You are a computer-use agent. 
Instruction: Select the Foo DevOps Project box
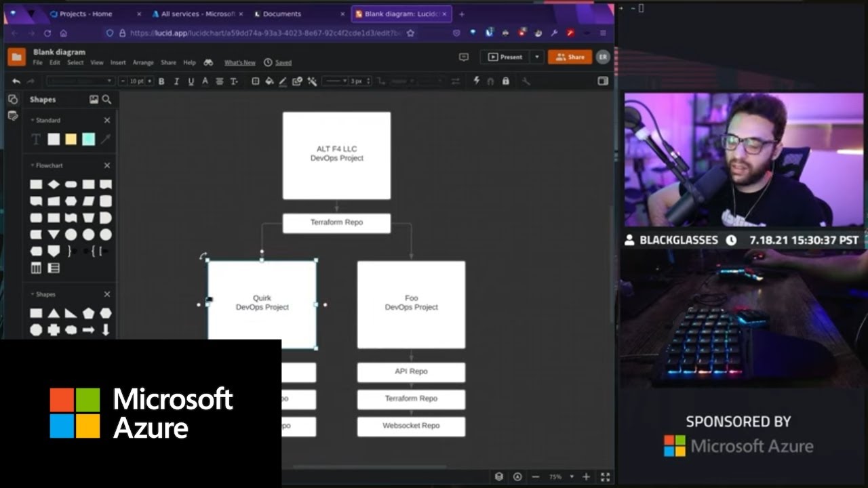[x=412, y=305]
